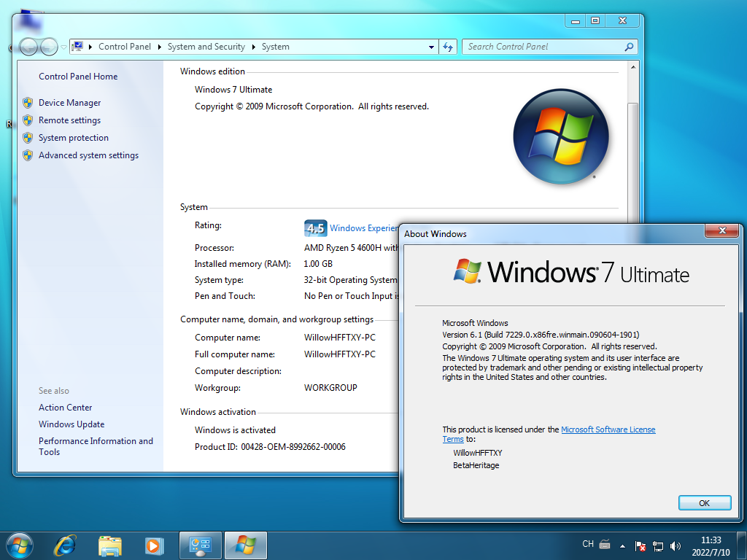Launch Internet Explorer from taskbar
Image resolution: width=747 pixels, height=560 pixels.
pyautogui.click(x=65, y=545)
